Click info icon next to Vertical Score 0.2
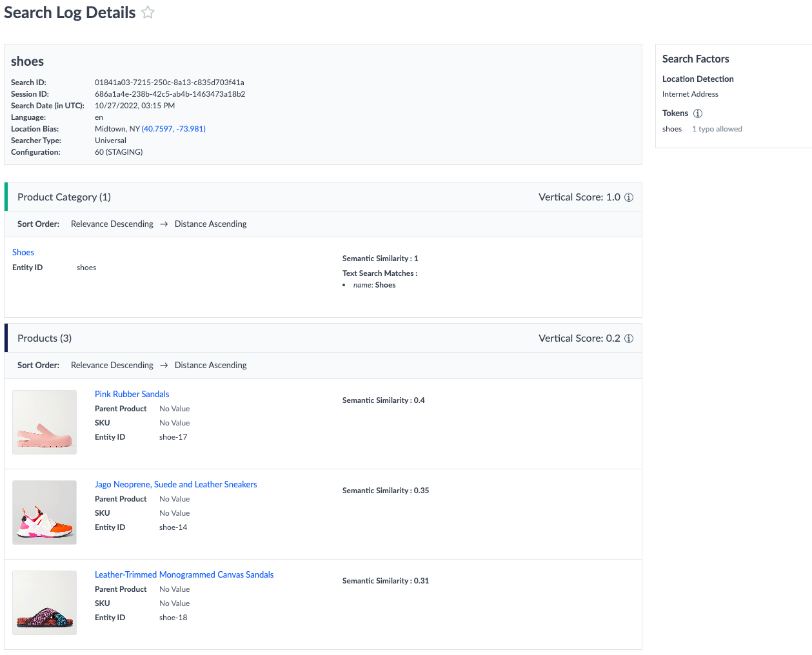The height and width of the screenshot is (655, 812). (x=629, y=338)
